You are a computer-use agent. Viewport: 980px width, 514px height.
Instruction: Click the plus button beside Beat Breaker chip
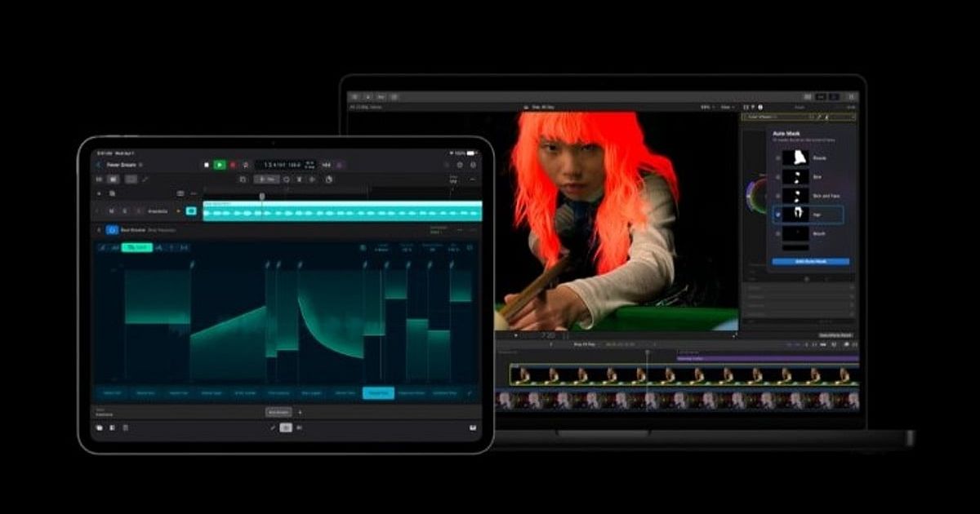coord(300,412)
